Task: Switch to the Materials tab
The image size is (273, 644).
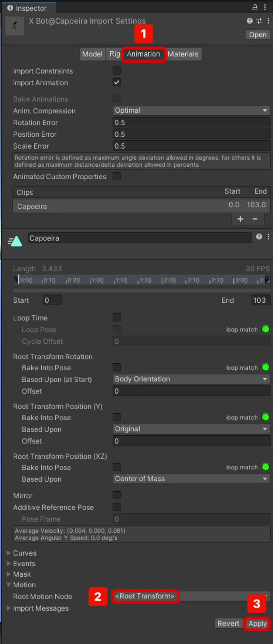Action: click(x=183, y=54)
